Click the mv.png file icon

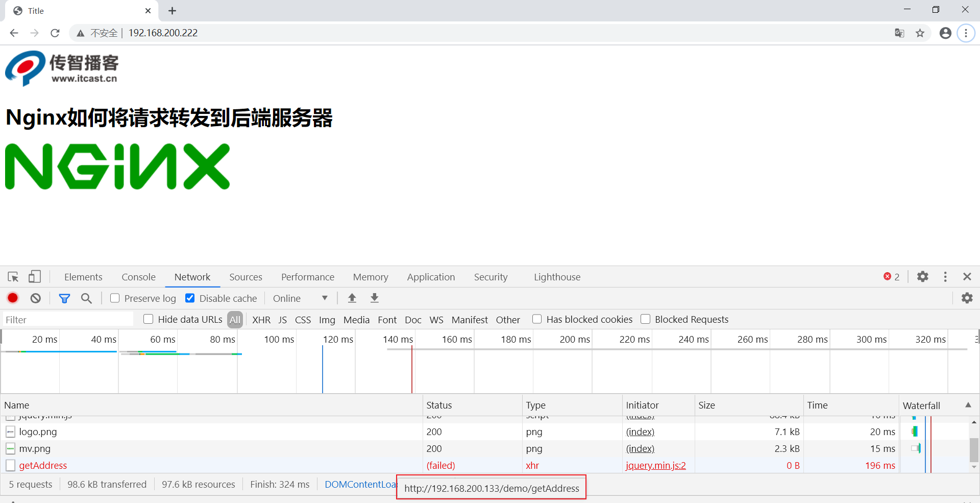[10, 449]
